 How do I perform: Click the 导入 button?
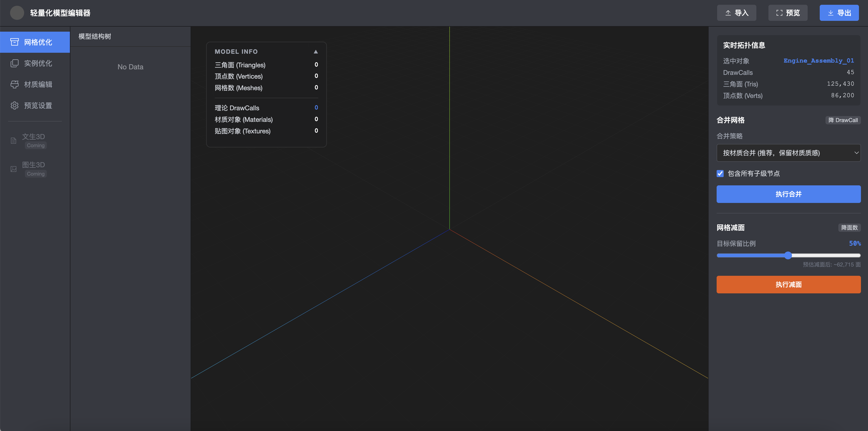736,13
